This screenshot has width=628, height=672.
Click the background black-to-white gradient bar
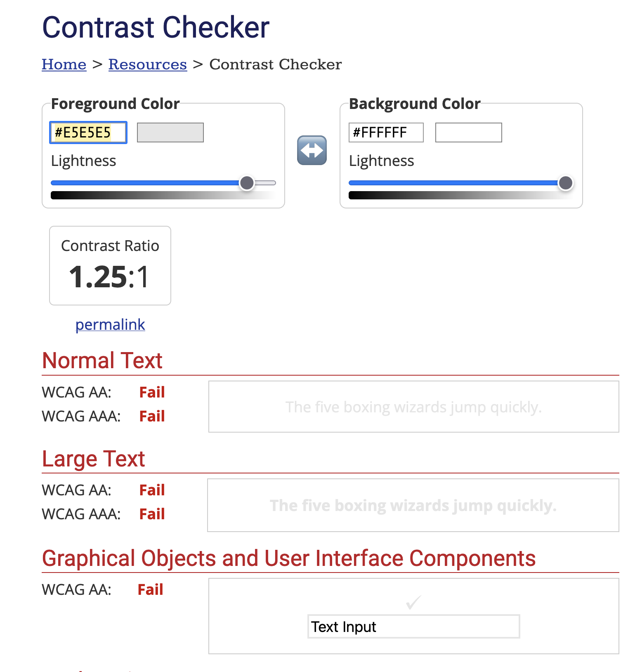(x=461, y=195)
